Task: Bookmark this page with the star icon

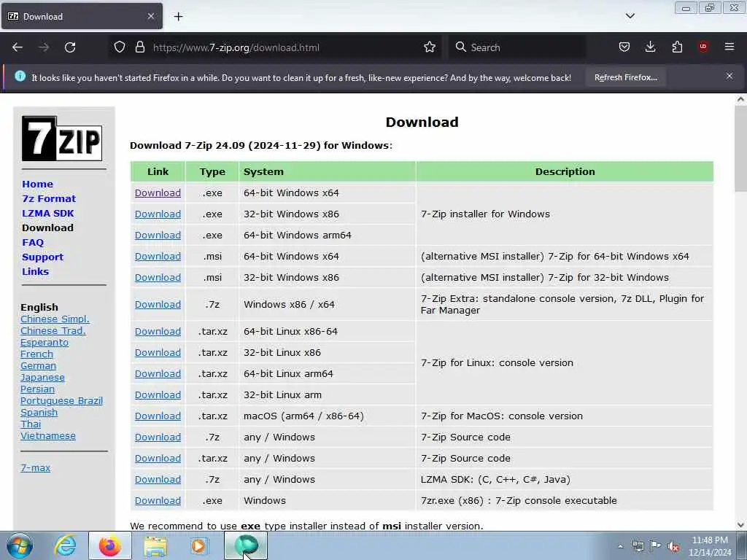Action: 429,47
